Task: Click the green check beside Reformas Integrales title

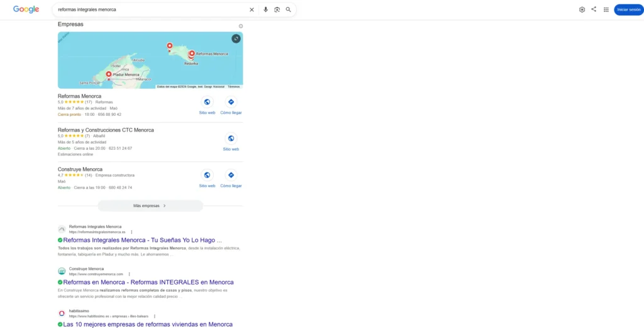Action: point(60,240)
